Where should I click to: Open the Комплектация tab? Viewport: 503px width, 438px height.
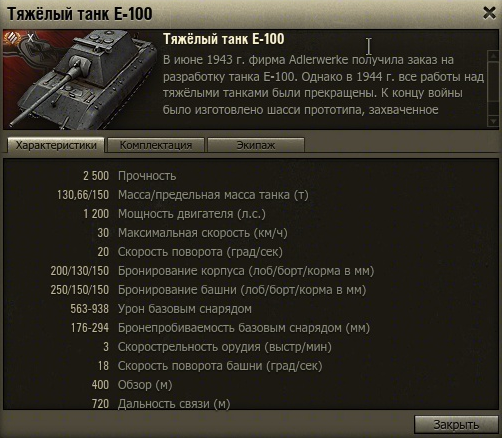156,145
